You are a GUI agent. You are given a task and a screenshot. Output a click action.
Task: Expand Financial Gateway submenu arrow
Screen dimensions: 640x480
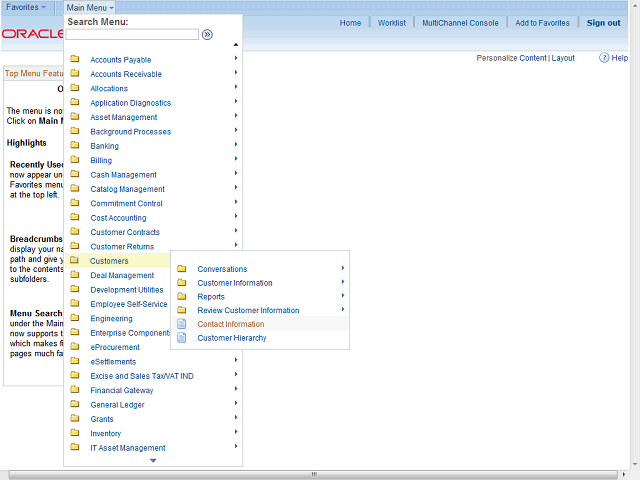(236, 389)
